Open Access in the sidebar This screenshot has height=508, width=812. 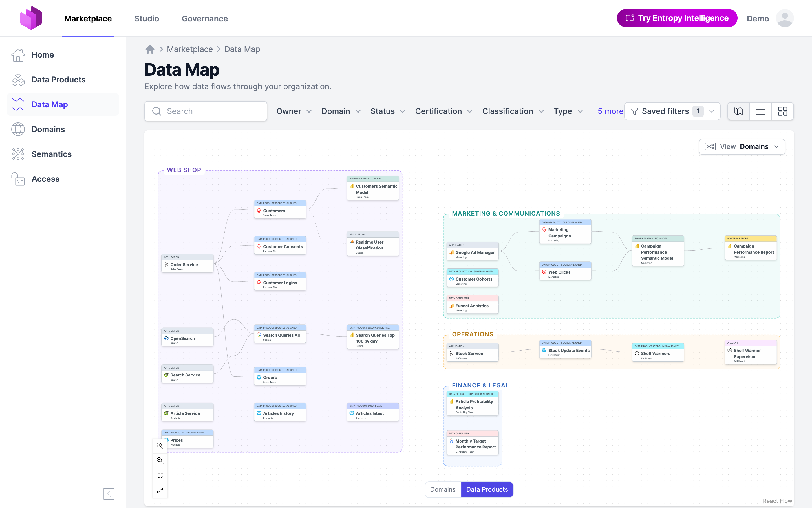click(63, 179)
